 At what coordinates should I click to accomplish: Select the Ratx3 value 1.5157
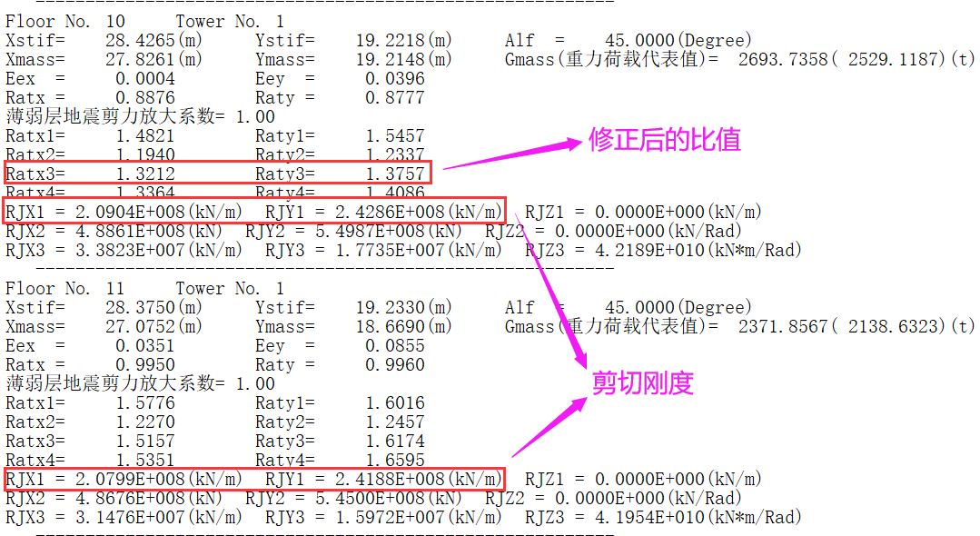tap(145, 441)
